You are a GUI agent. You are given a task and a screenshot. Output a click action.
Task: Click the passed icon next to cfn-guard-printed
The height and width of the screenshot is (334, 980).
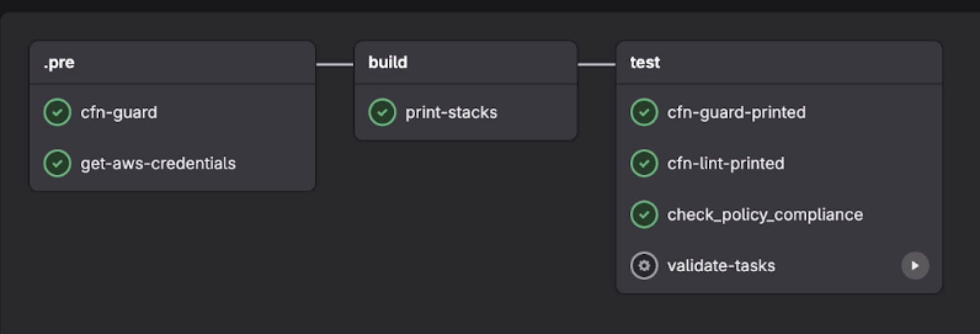644,113
